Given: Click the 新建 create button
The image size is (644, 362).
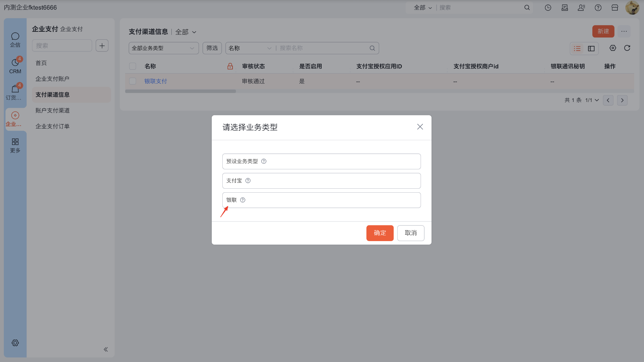Looking at the screenshot, I should coord(603,31).
